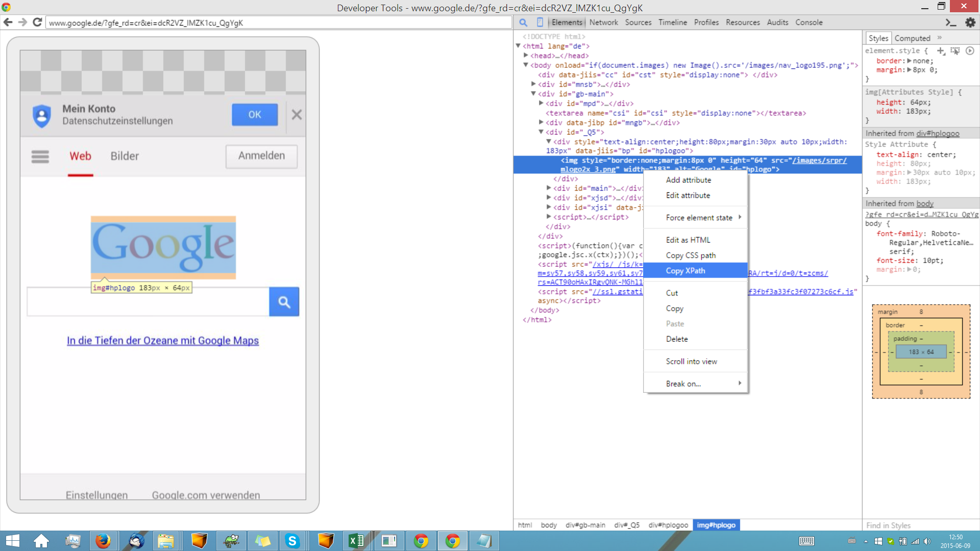
Task: Click the volume speaker tray icon
Action: (x=927, y=541)
